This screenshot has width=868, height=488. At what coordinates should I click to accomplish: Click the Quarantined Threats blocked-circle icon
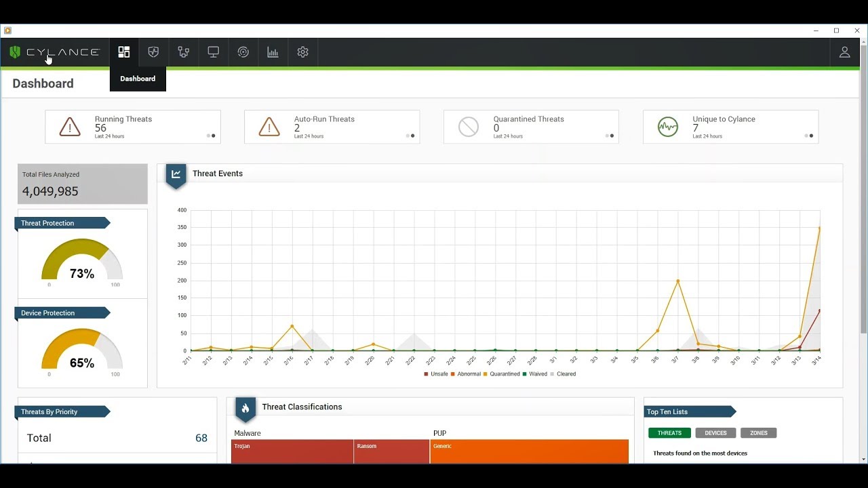click(469, 127)
